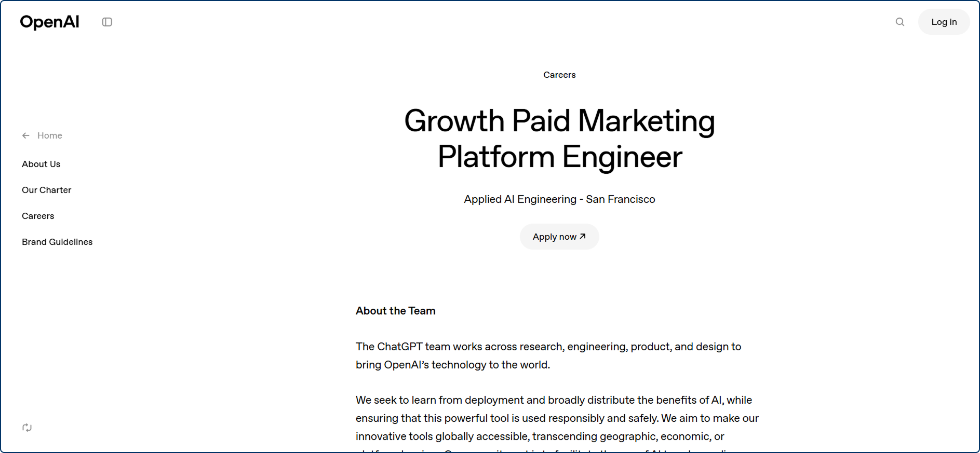Click the refresh arrows icon at bottom left

click(27, 428)
